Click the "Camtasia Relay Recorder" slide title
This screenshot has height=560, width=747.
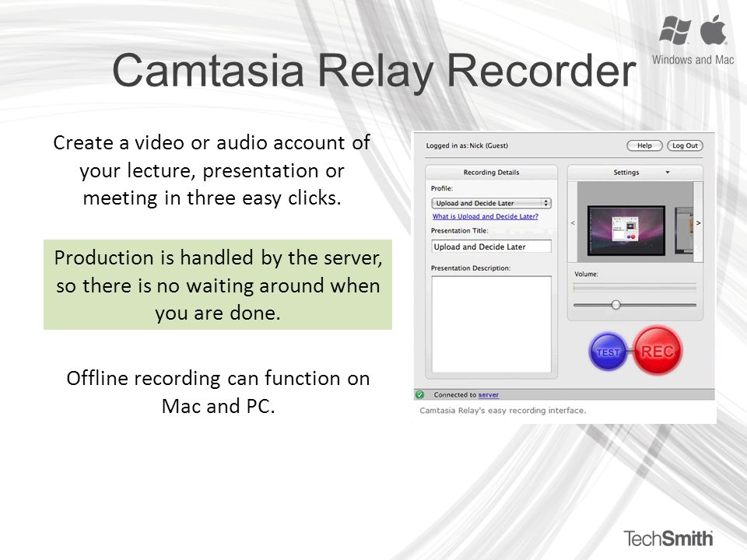[374, 71]
